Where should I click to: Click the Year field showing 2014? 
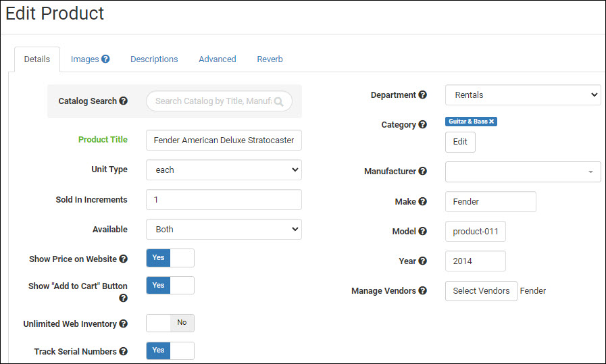click(x=476, y=261)
